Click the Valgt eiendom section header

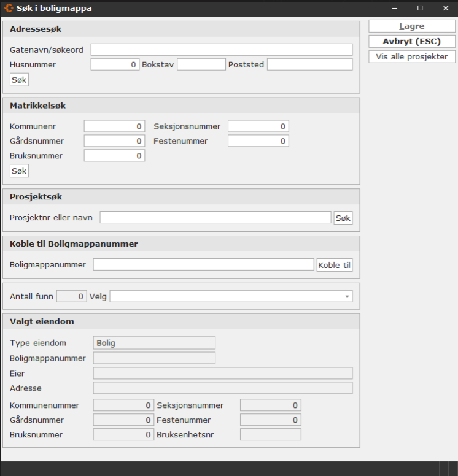pos(181,322)
